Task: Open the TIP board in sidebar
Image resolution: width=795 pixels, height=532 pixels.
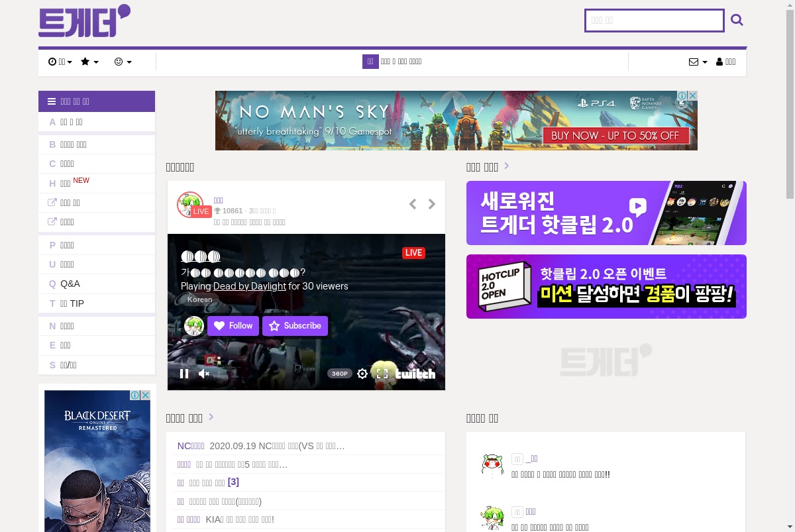Action: (97, 303)
